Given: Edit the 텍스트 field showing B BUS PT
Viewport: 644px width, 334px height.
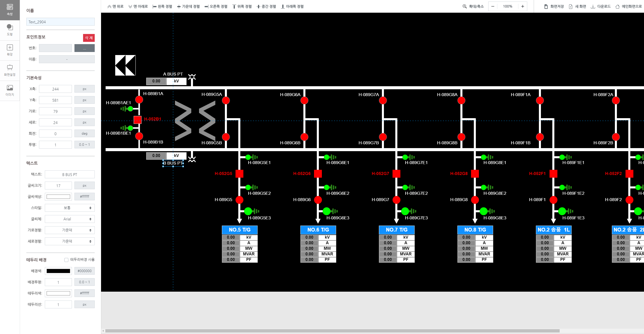Looking at the screenshot, I should 69,174.
